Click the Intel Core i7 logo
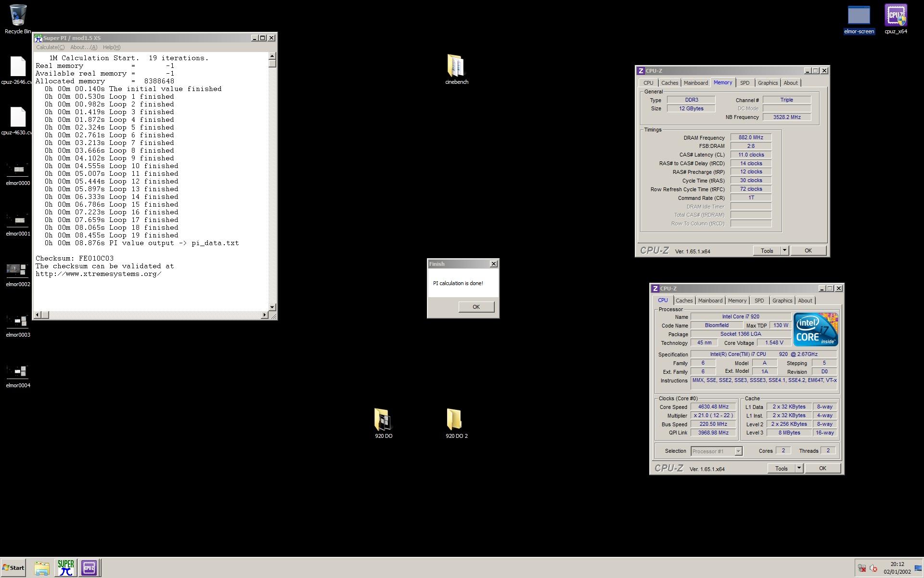The height and width of the screenshot is (578, 924). coord(816,329)
